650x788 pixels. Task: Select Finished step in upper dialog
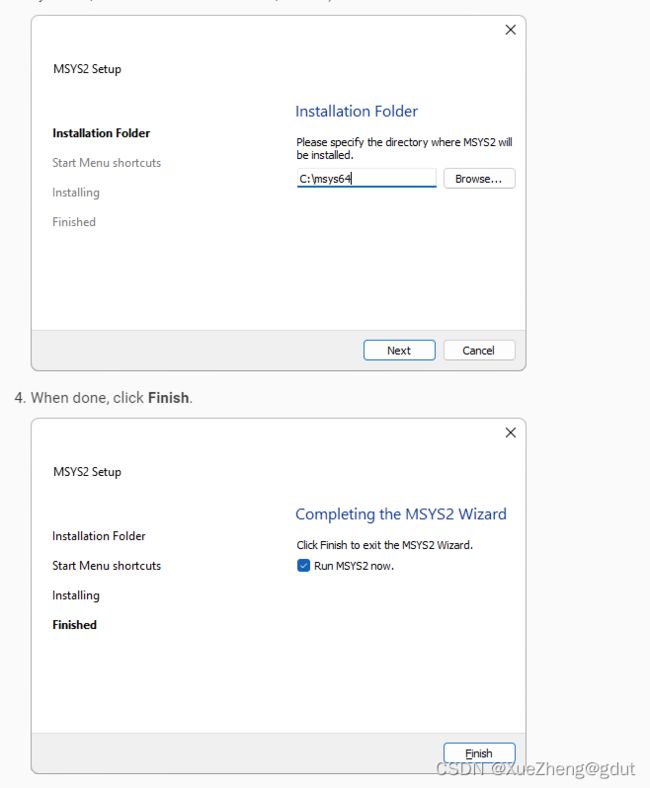click(x=74, y=222)
